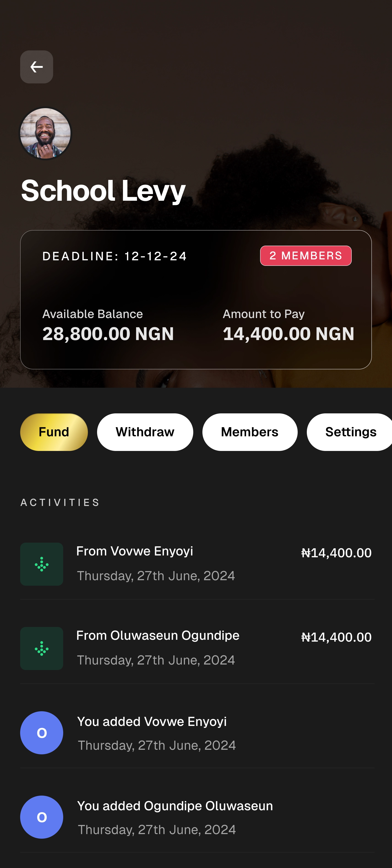Viewport: 392px width, 868px height.
Task: Click the Available Balance amount 28,800.00 NGN
Action: point(108,334)
